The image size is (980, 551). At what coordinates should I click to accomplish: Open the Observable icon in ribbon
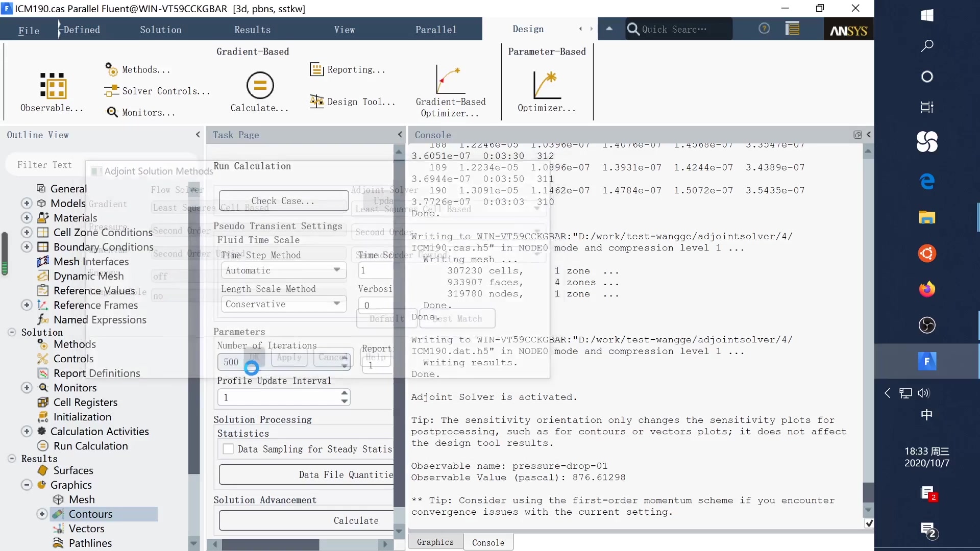[x=53, y=86]
